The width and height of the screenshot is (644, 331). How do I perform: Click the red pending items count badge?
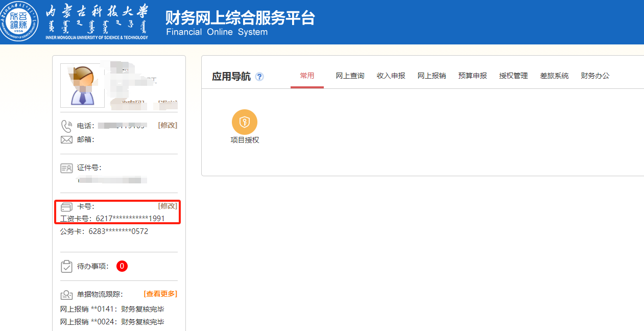(x=122, y=266)
